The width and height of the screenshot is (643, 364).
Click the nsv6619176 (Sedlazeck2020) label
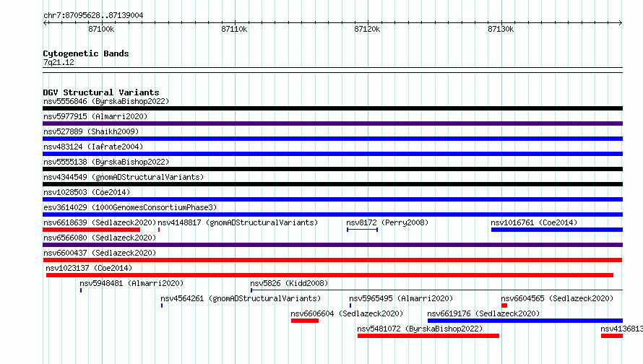[483, 313]
